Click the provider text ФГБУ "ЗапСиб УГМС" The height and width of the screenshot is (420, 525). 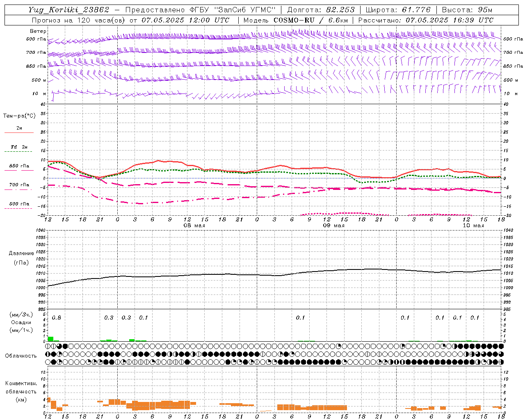[233, 9]
